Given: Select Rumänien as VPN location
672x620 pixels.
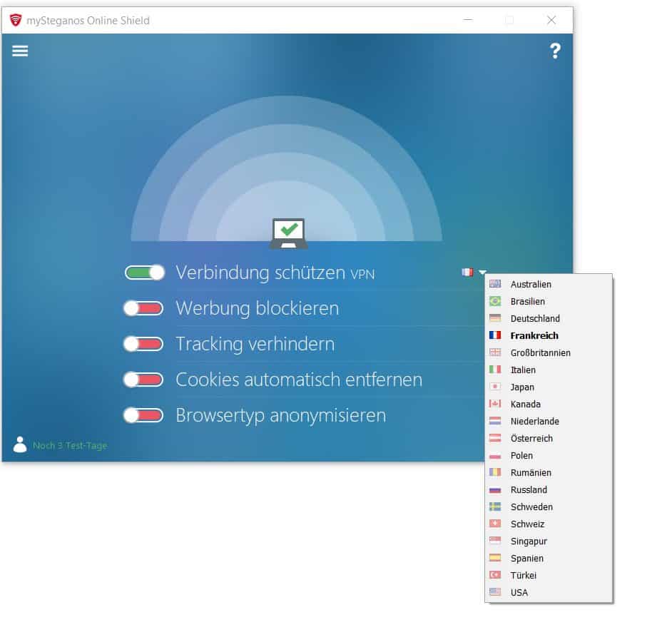Looking at the screenshot, I should tap(549, 472).
